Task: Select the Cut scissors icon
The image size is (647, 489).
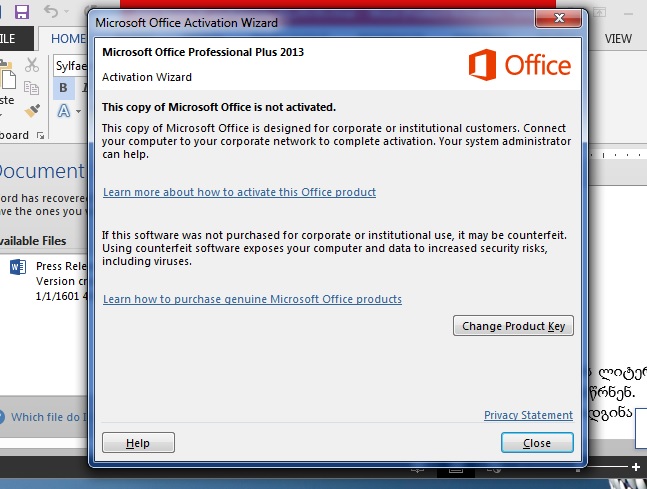Action: tap(32, 65)
